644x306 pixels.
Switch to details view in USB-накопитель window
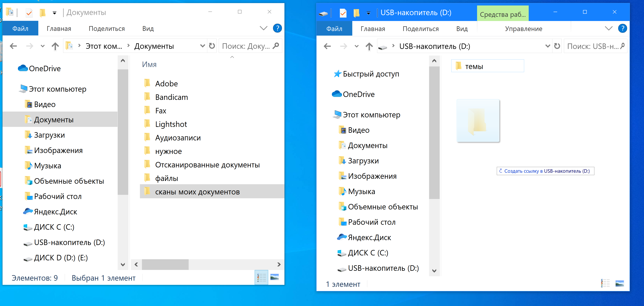[x=605, y=284]
